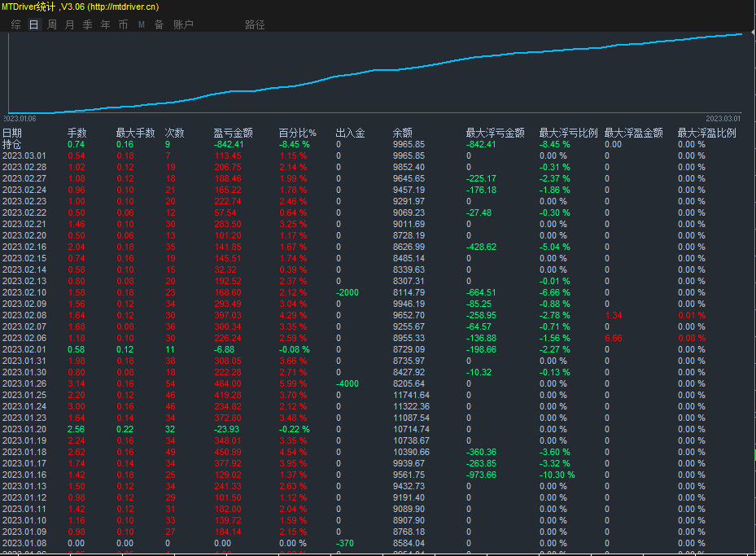Viewport: 756px width, 556px height.
Task: Switch to the 综 summary tab
Action: coord(16,24)
